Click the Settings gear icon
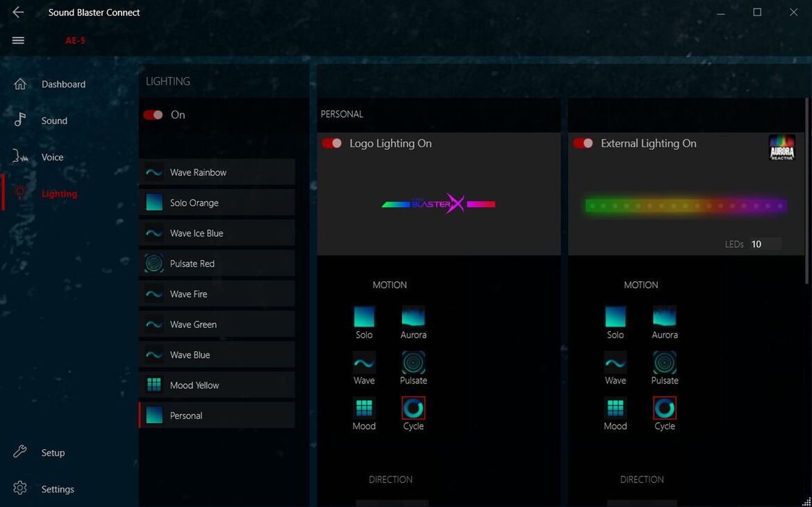The image size is (812, 507). coord(19,488)
